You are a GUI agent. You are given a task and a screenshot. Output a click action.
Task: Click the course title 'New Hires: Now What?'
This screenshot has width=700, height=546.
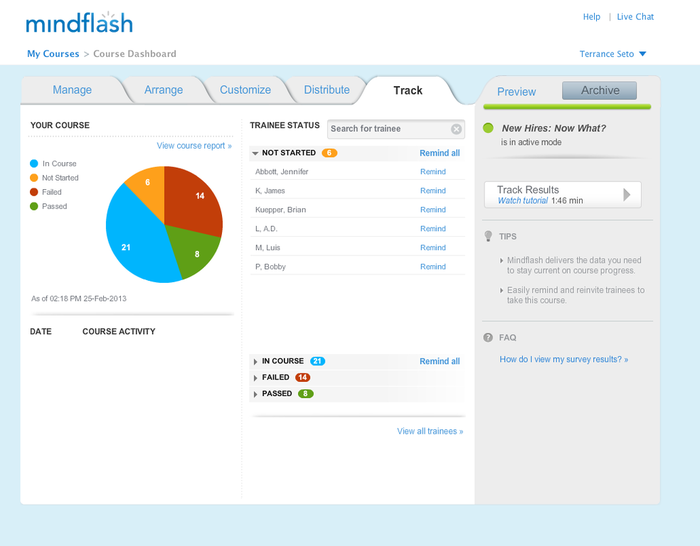[x=554, y=129]
